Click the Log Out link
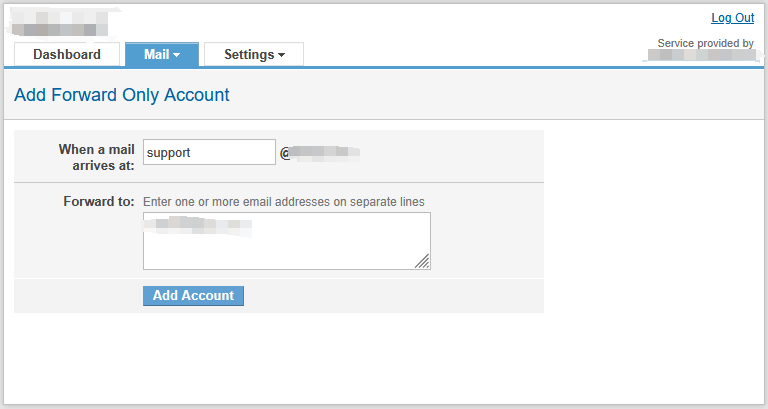The height and width of the screenshot is (409, 768). pyautogui.click(x=732, y=18)
